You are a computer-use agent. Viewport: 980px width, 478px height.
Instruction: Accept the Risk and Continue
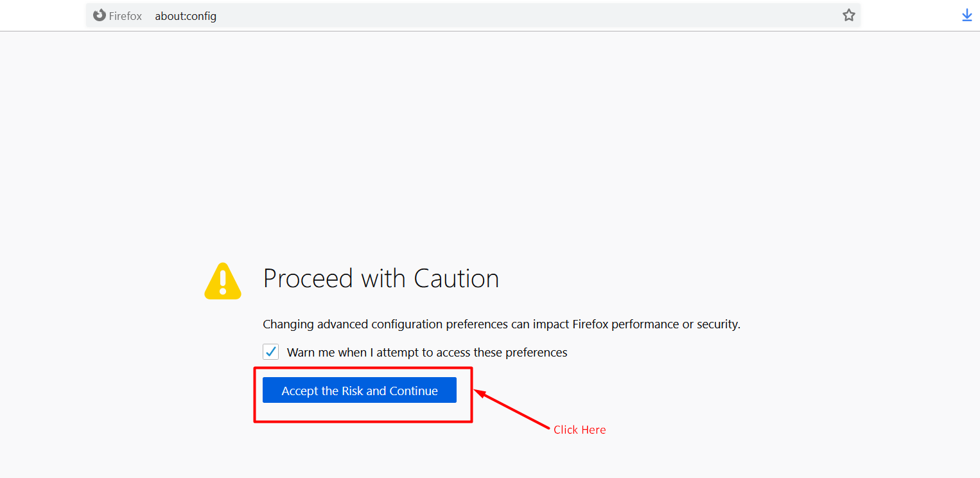(x=360, y=391)
